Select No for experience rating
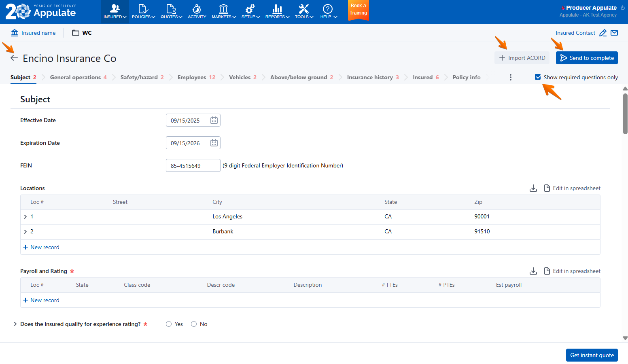Screen dimensions: 628x364 194,324
